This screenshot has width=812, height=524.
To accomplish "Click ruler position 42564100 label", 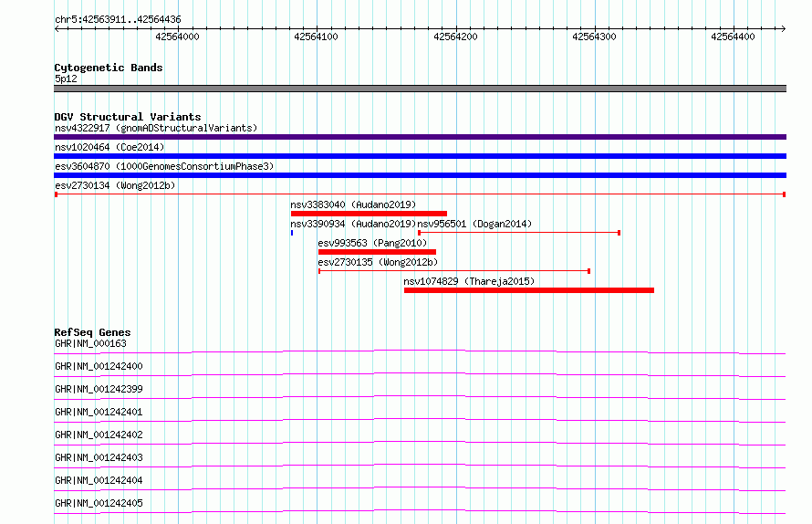I will (316, 37).
